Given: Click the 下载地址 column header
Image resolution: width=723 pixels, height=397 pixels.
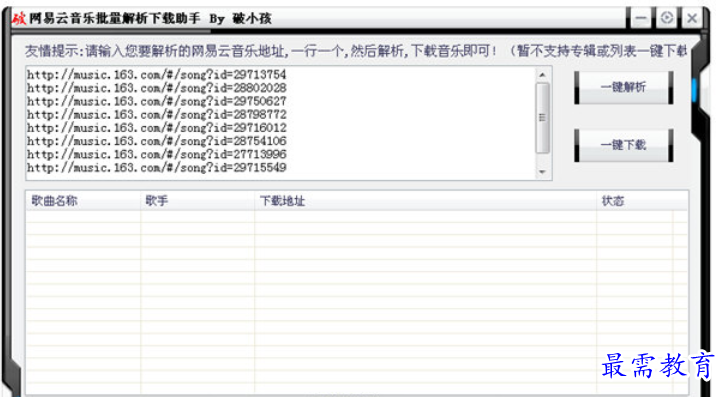Looking at the screenshot, I should coord(425,201).
